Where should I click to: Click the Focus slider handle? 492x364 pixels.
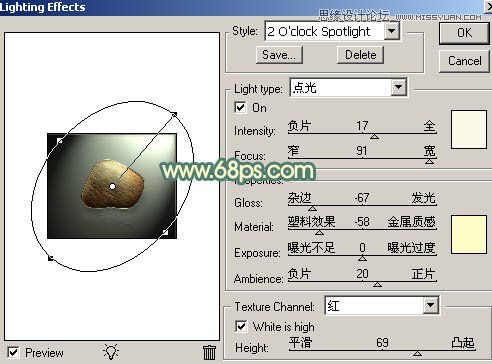click(429, 161)
